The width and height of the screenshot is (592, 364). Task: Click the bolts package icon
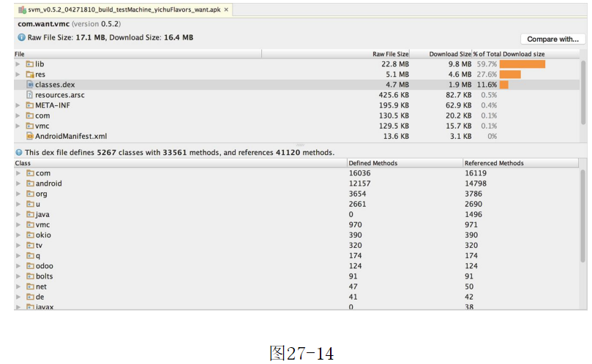30,276
